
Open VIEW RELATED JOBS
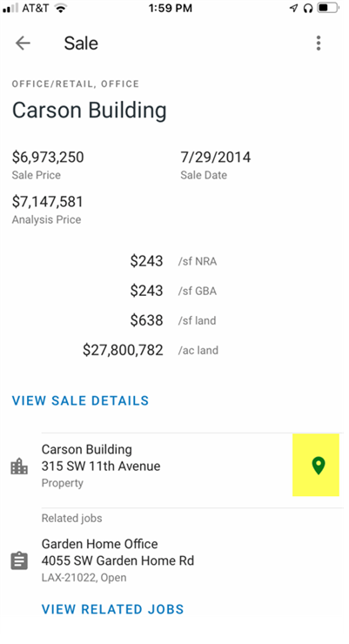[113, 609]
